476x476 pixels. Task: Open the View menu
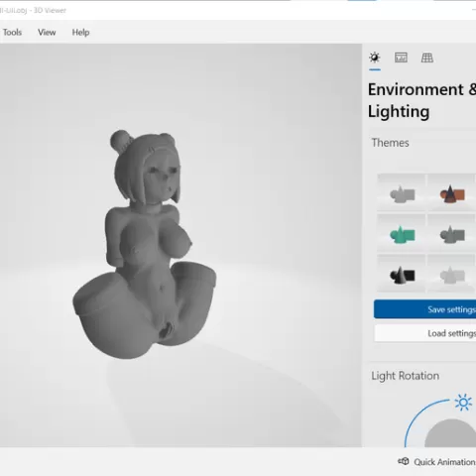coord(47,33)
